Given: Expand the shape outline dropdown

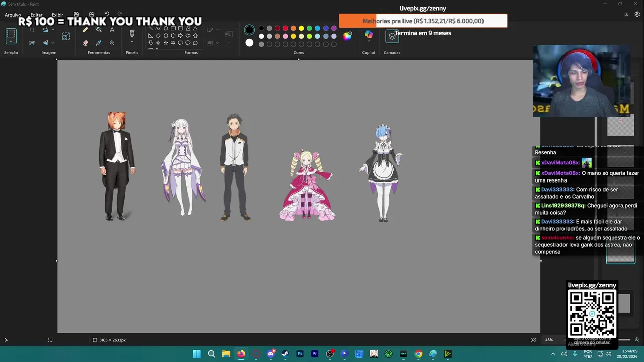Looking at the screenshot, I should coord(218,30).
